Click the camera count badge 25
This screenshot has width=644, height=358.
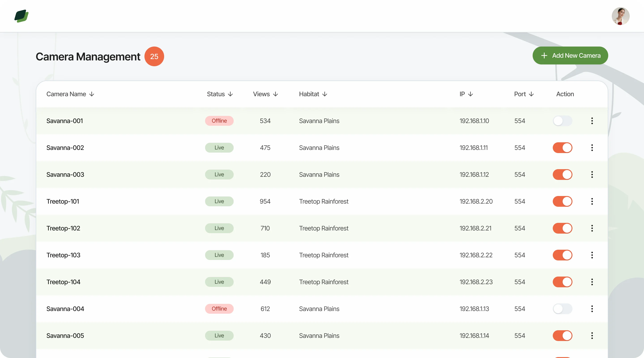(x=154, y=57)
